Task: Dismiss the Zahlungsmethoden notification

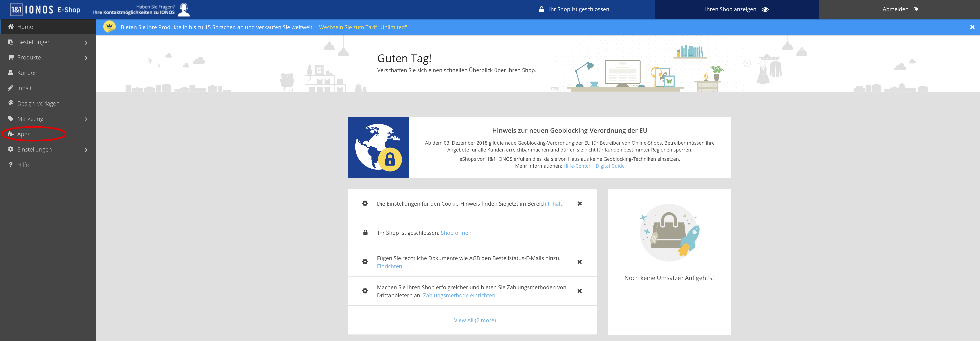Action: [579, 291]
